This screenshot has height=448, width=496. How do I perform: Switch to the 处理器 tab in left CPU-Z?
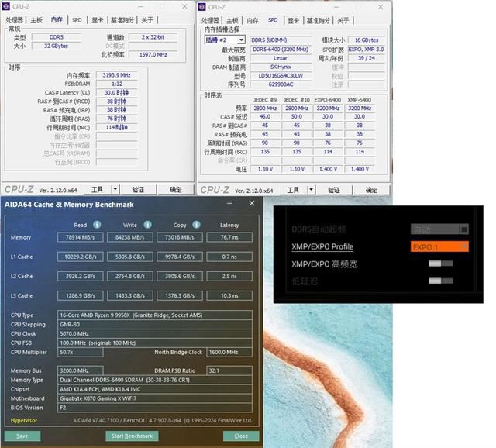tap(15, 20)
